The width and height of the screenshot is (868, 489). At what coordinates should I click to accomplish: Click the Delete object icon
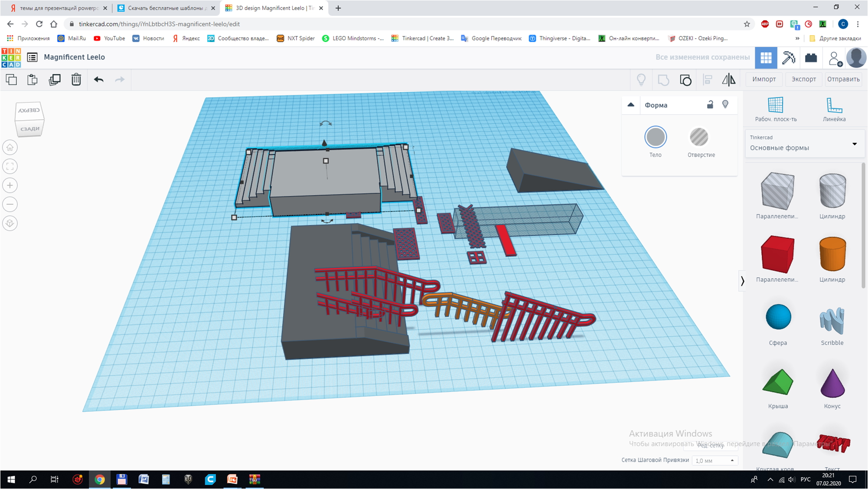pyautogui.click(x=76, y=79)
